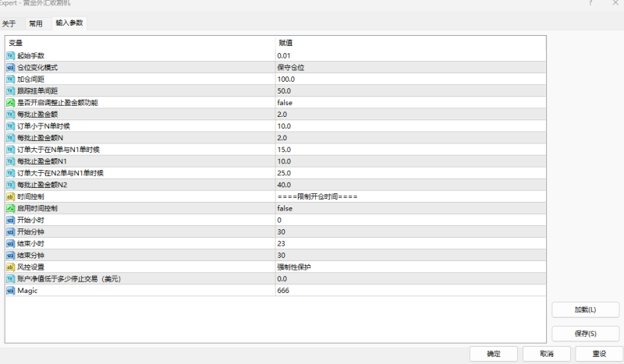
Task: Confirm settings with the 确定 button
Action: (494, 354)
